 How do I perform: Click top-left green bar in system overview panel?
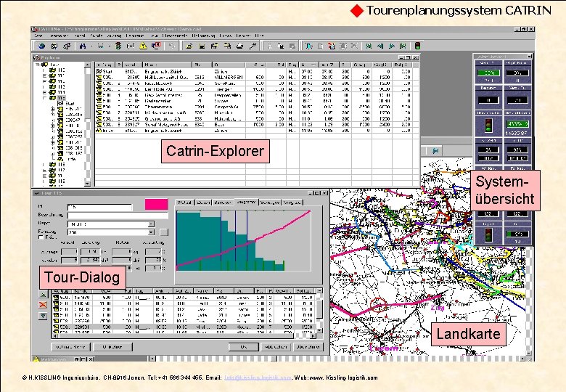click(488, 73)
